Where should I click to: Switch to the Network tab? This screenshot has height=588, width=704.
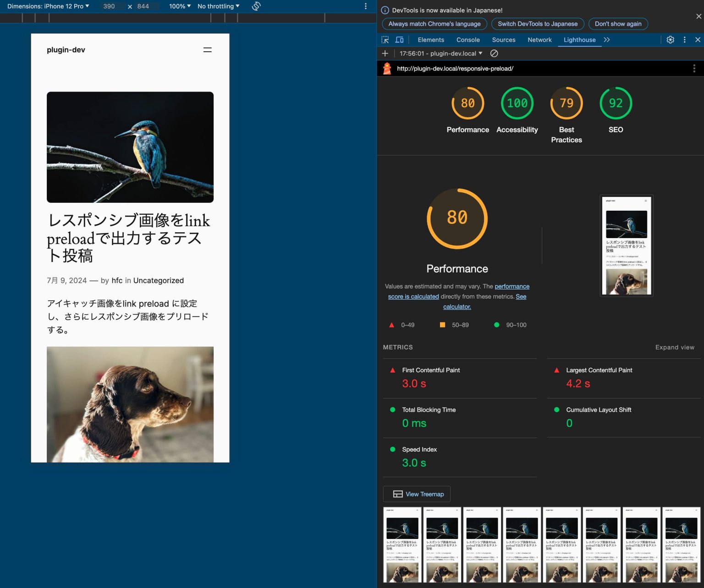point(539,40)
